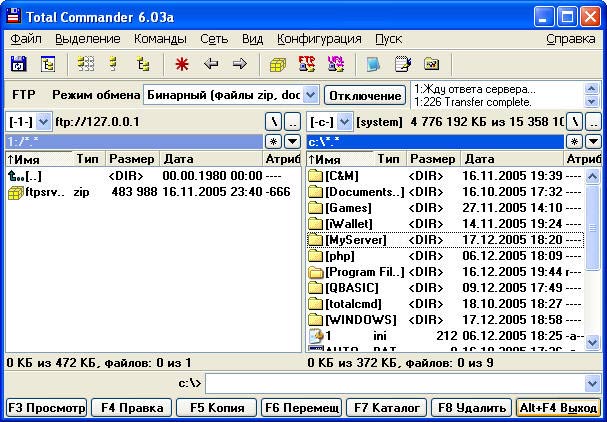Switch to full details view icon

[x=113, y=64]
